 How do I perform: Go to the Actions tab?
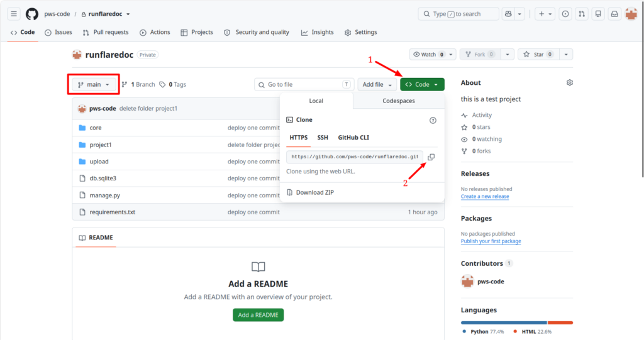coord(155,32)
